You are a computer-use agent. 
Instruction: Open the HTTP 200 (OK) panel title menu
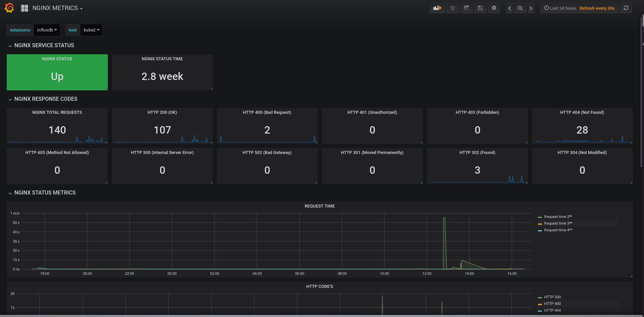tap(162, 112)
